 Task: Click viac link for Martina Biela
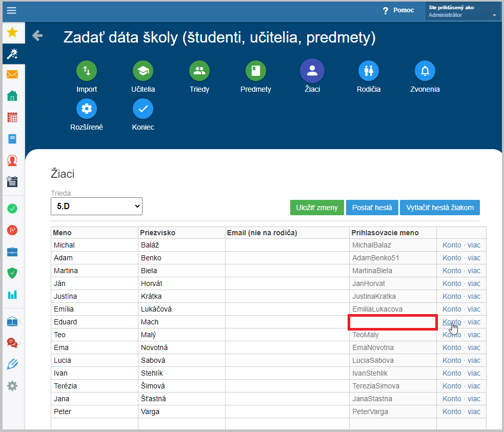coord(474,271)
